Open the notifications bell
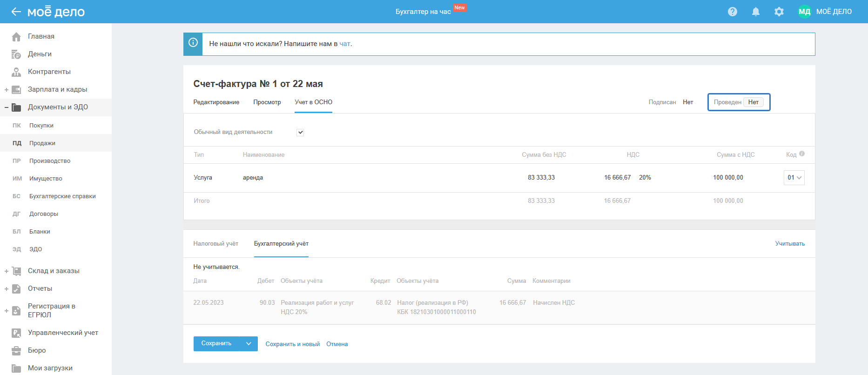Viewport: 868px width, 375px height. tap(756, 12)
